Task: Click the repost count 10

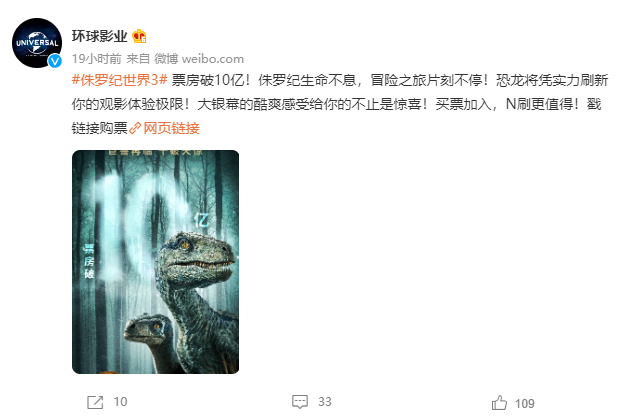Action: click(x=120, y=401)
